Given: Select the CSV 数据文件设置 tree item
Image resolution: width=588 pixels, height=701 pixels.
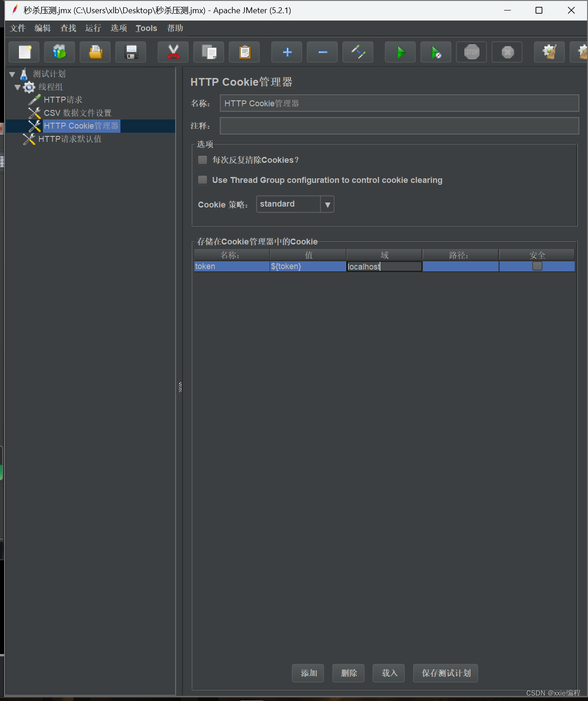Looking at the screenshot, I should (78, 113).
